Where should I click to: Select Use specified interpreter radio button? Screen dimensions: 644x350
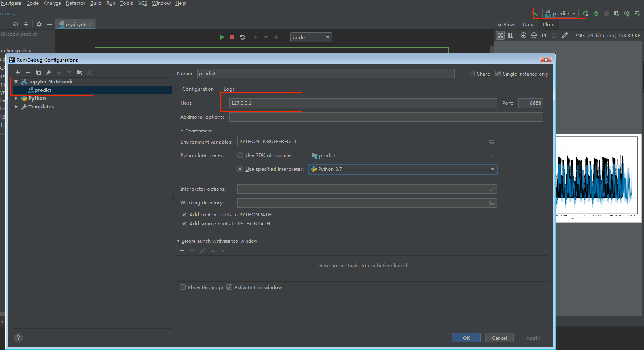[x=240, y=169]
